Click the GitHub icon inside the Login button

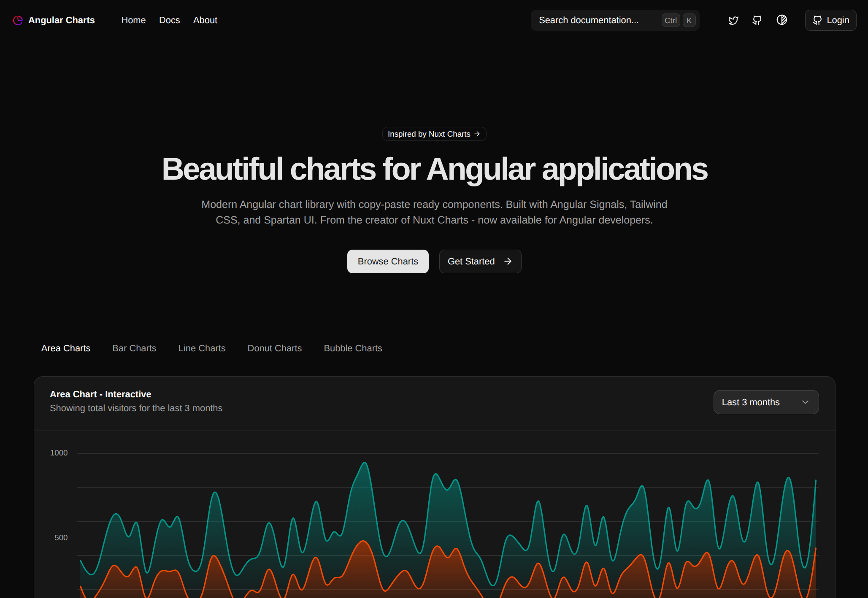point(817,20)
